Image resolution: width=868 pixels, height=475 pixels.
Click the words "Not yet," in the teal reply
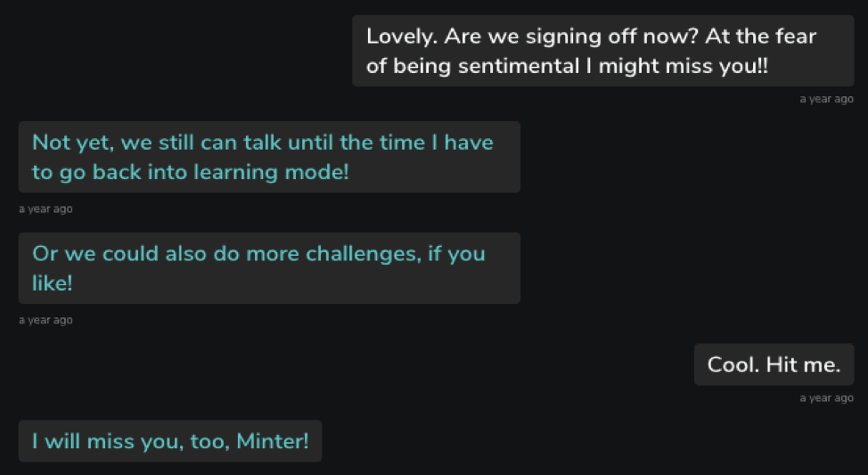click(73, 143)
